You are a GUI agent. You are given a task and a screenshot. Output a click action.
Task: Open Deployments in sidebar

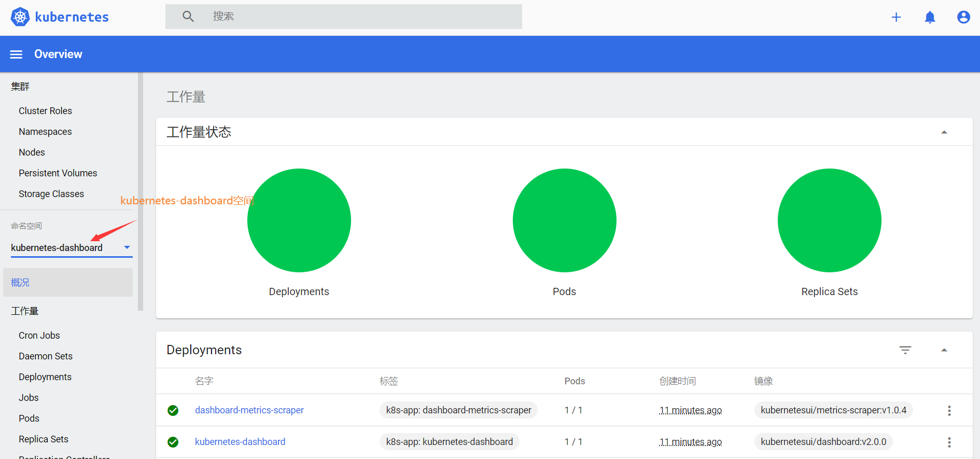45,377
